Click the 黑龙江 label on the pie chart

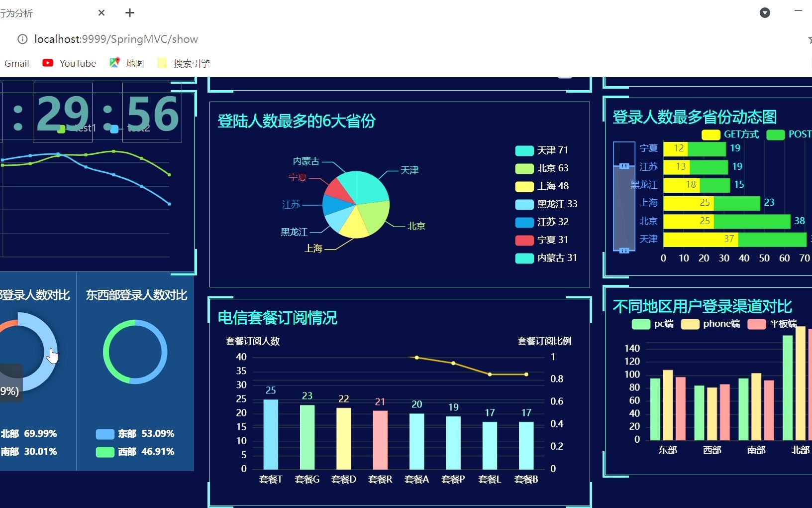tap(294, 232)
